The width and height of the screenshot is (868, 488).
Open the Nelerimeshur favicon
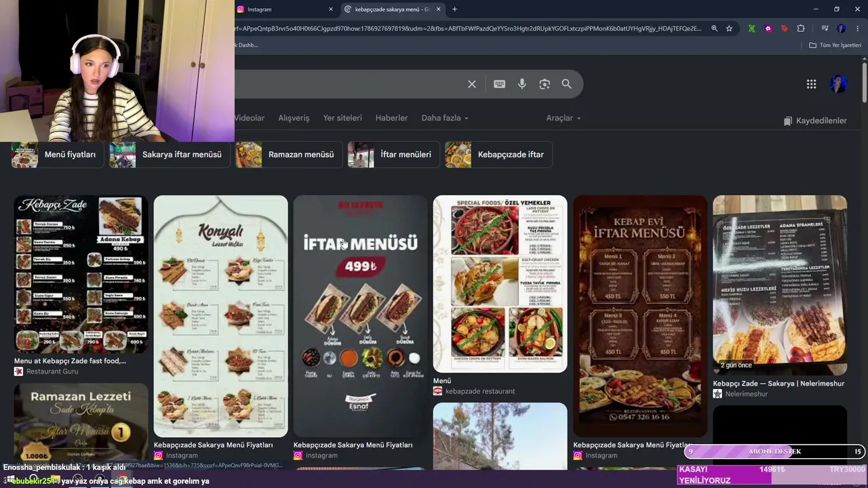pos(717,394)
